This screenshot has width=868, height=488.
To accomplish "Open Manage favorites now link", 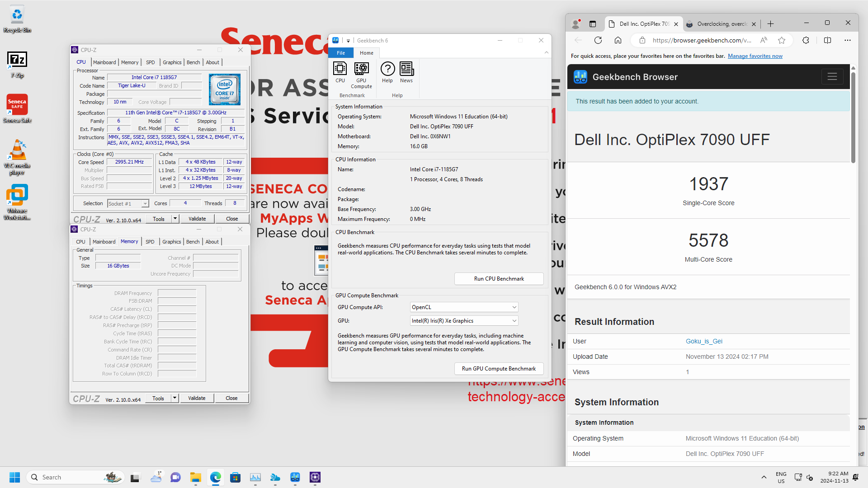I will point(755,56).
